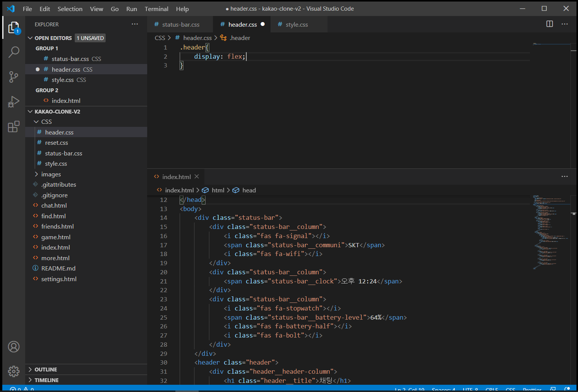Close the index.html editor tab
The width and height of the screenshot is (578, 392).
tap(197, 176)
